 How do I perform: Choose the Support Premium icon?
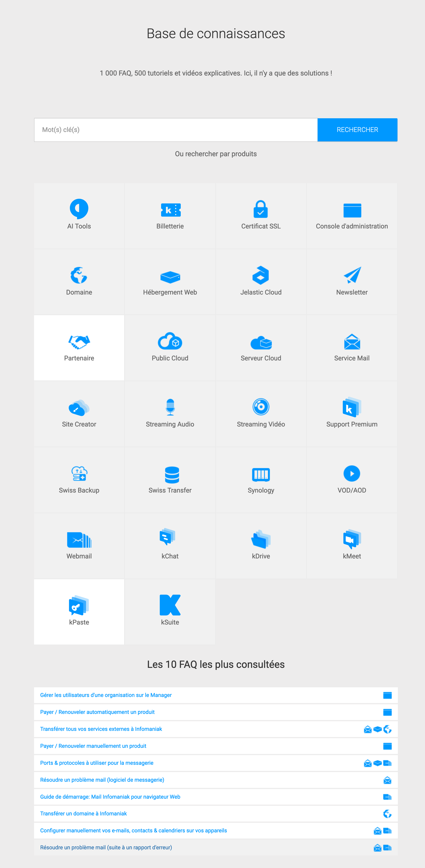(352, 407)
